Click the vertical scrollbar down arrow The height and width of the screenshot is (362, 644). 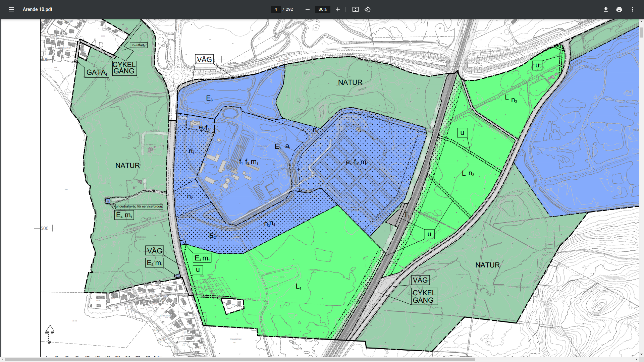click(x=641, y=354)
